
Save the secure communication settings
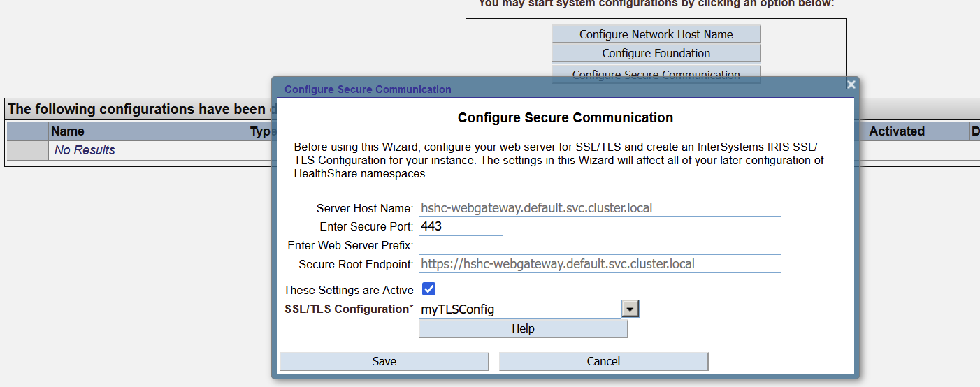pyautogui.click(x=384, y=361)
